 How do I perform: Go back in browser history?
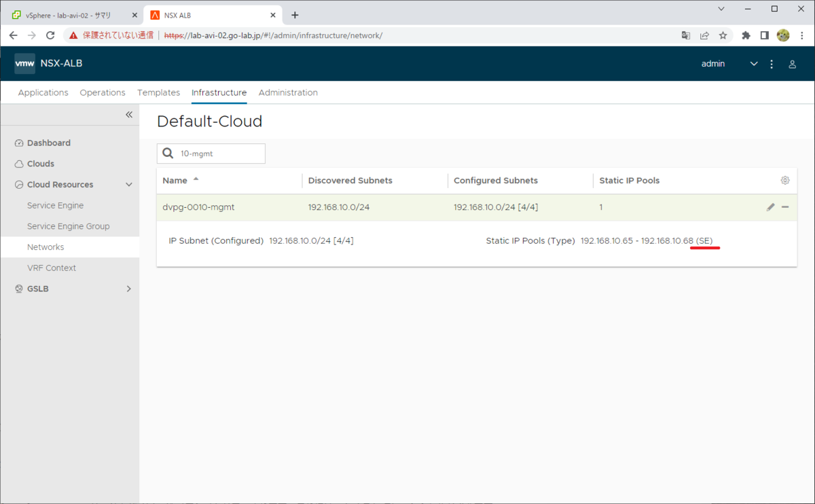pyautogui.click(x=14, y=35)
